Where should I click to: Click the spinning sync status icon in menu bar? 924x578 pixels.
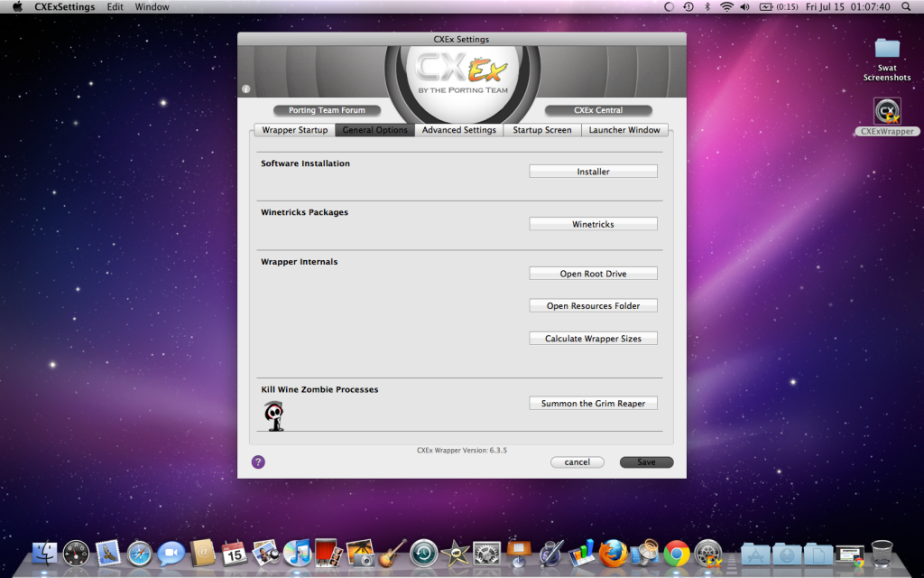tap(669, 7)
